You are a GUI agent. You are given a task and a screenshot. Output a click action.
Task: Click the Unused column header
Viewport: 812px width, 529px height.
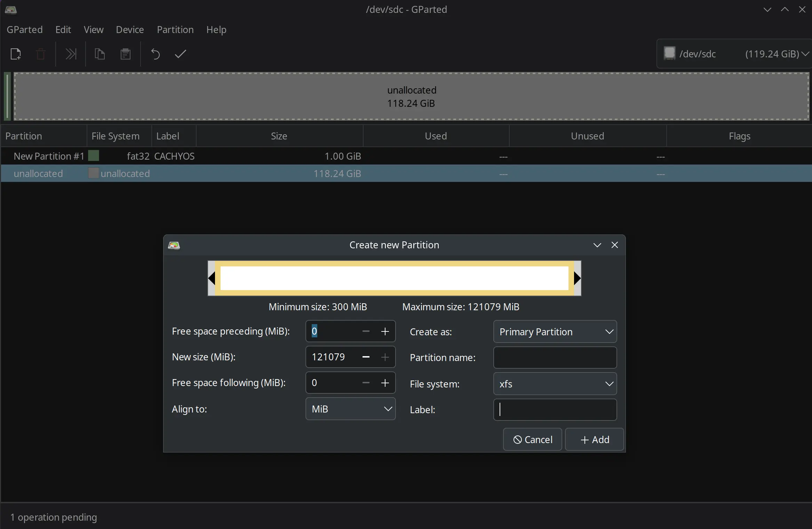pyautogui.click(x=588, y=136)
